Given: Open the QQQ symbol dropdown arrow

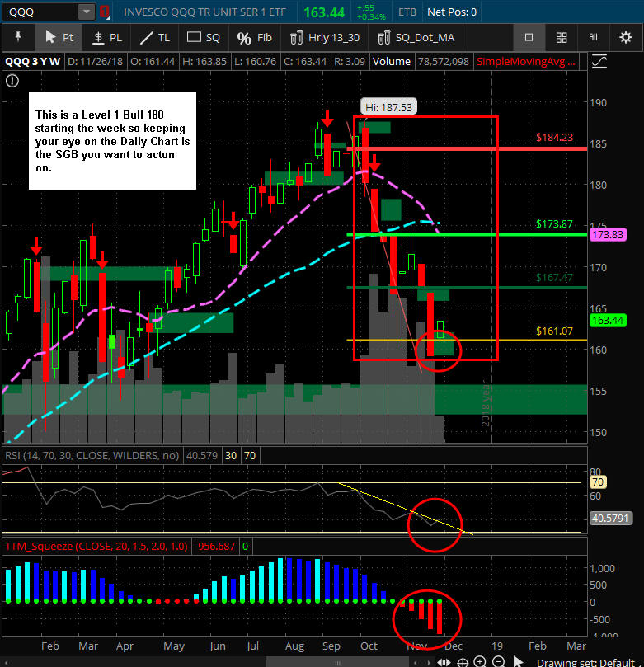Looking at the screenshot, I should tap(87, 12).
